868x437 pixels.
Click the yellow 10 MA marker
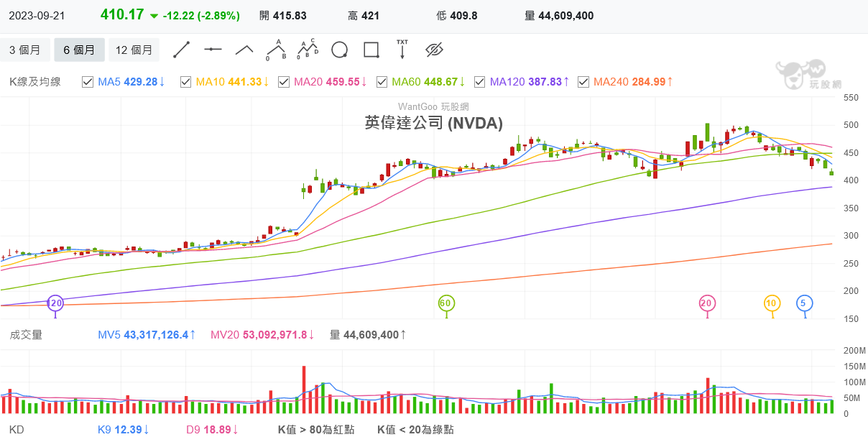pyautogui.click(x=772, y=304)
